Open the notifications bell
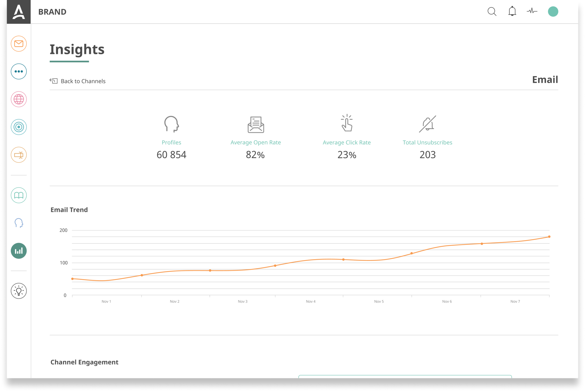Image resolution: width=585 pixels, height=392 pixels. click(x=512, y=11)
